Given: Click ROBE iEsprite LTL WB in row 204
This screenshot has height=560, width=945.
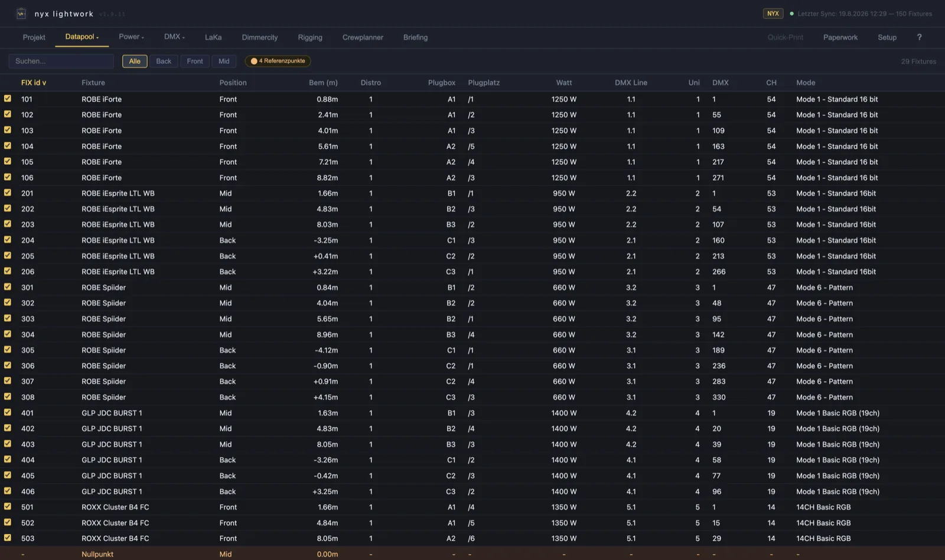Looking at the screenshot, I should (118, 240).
